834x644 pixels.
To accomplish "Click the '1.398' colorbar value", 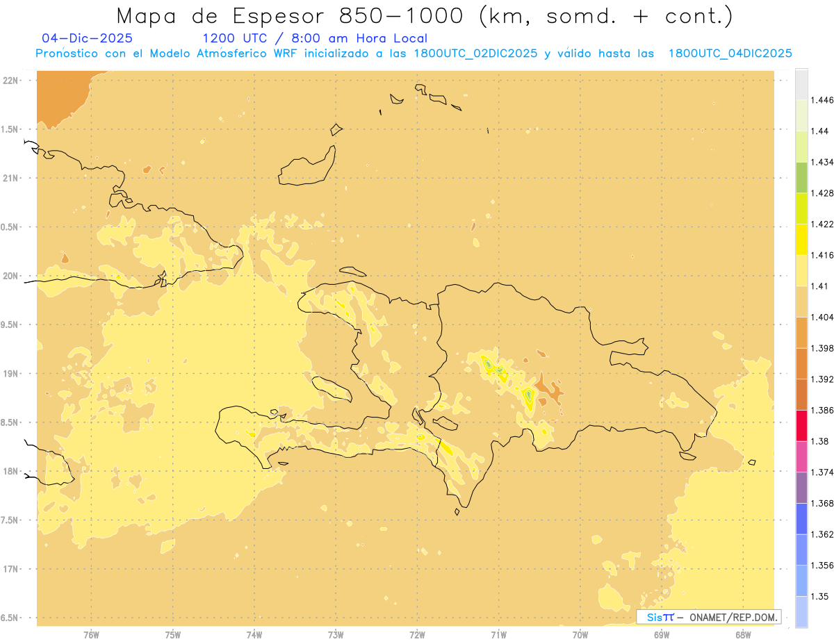I will coord(821,348).
